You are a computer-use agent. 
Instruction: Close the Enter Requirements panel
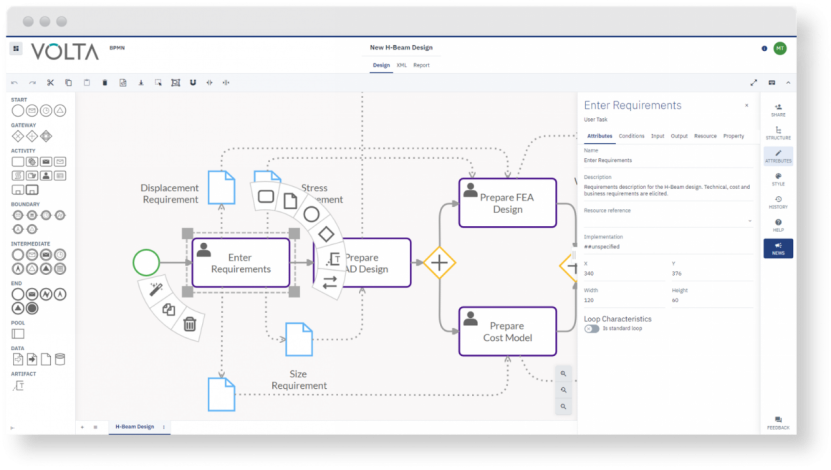[x=747, y=105]
